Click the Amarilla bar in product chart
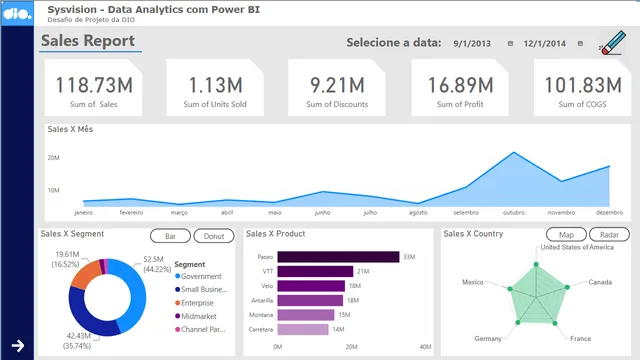 [x=310, y=300]
